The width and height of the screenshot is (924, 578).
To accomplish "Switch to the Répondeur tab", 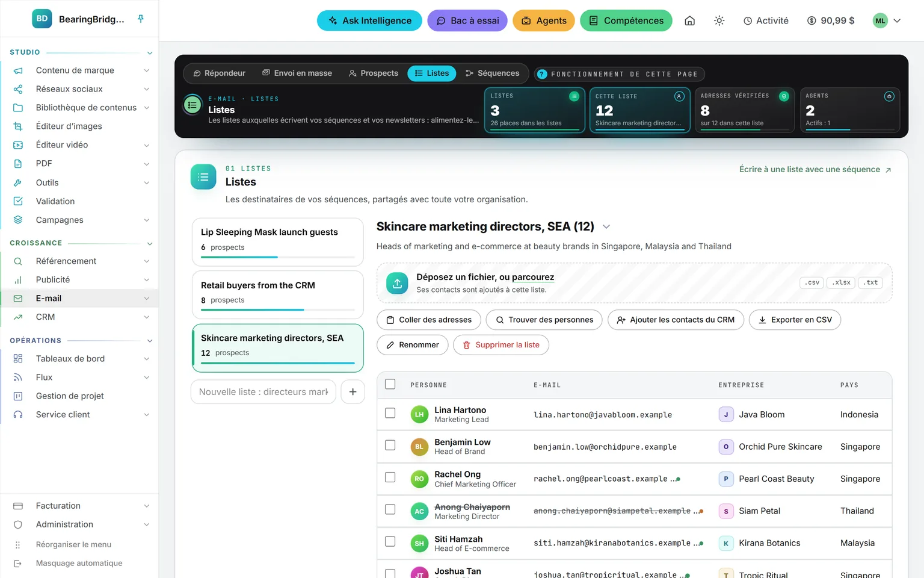I will [x=219, y=73].
